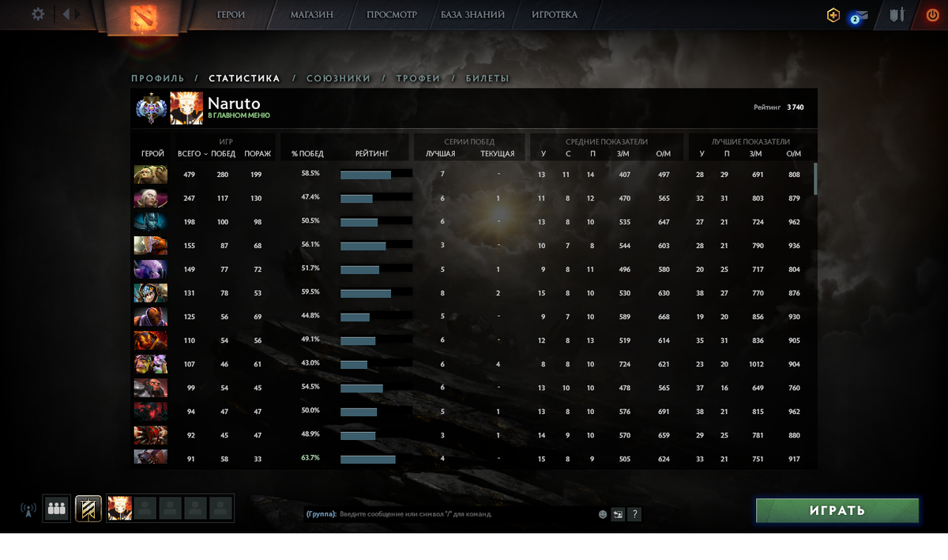Click the gold emblem icon next to the party slots

88,508
